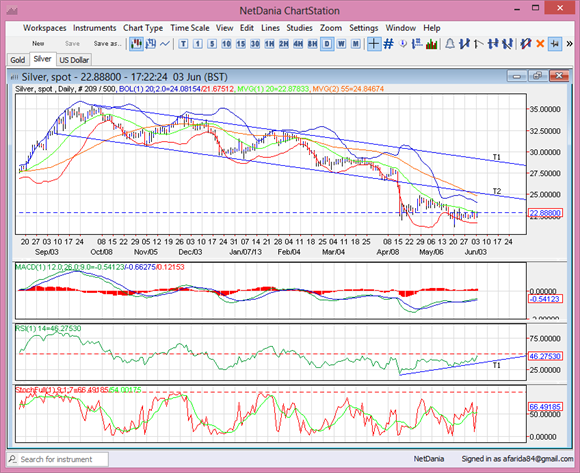This screenshot has height=473, width=580.
Task: Click the highlighted toolbar icon before chevrons
Action: (x=554, y=44)
